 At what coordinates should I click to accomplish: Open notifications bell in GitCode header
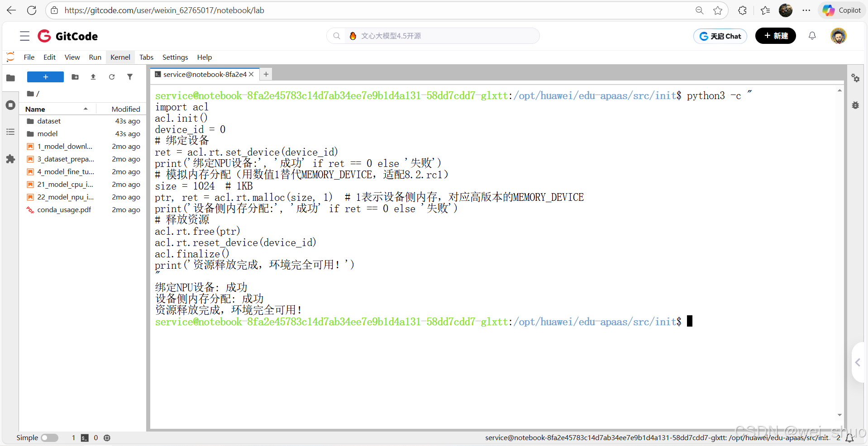[x=812, y=36]
